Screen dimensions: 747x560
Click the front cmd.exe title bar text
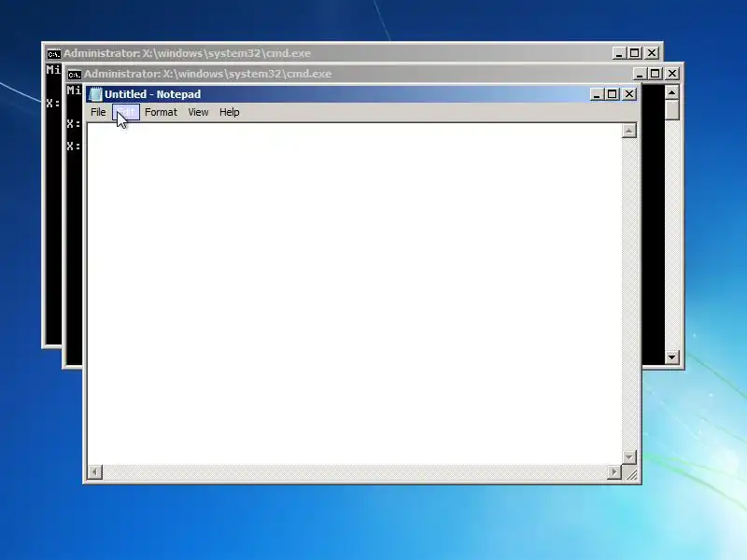pos(207,74)
